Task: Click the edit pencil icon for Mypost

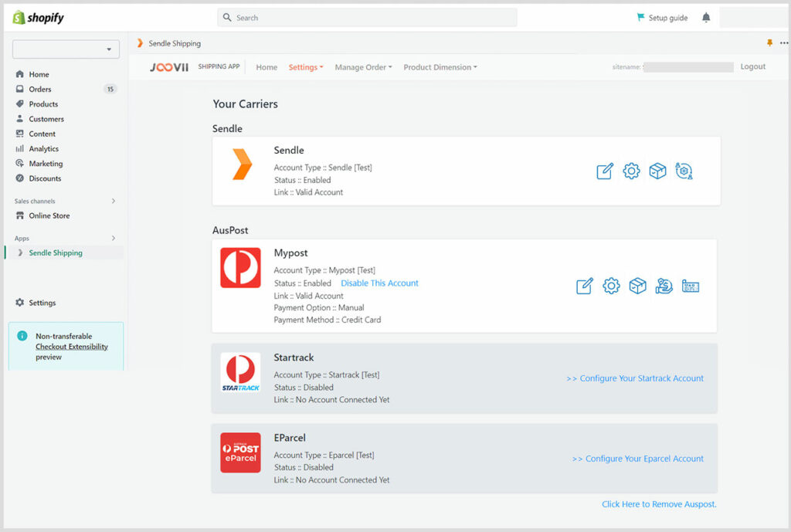Action: click(585, 286)
